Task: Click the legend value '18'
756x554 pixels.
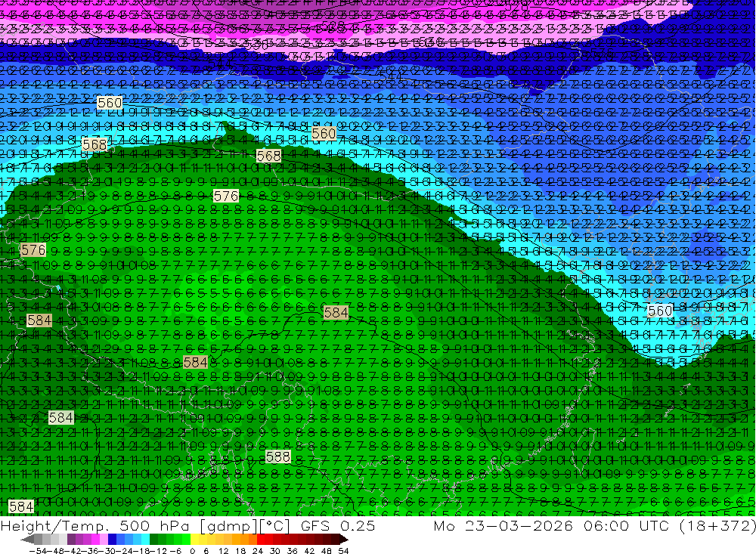Action: click(240, 551)
